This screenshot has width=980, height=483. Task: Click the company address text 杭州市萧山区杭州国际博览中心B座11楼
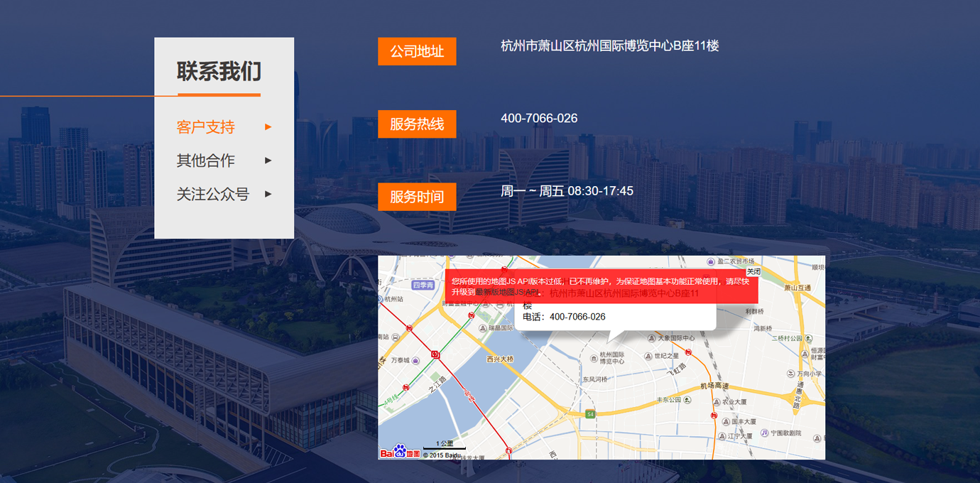[610, 46]
